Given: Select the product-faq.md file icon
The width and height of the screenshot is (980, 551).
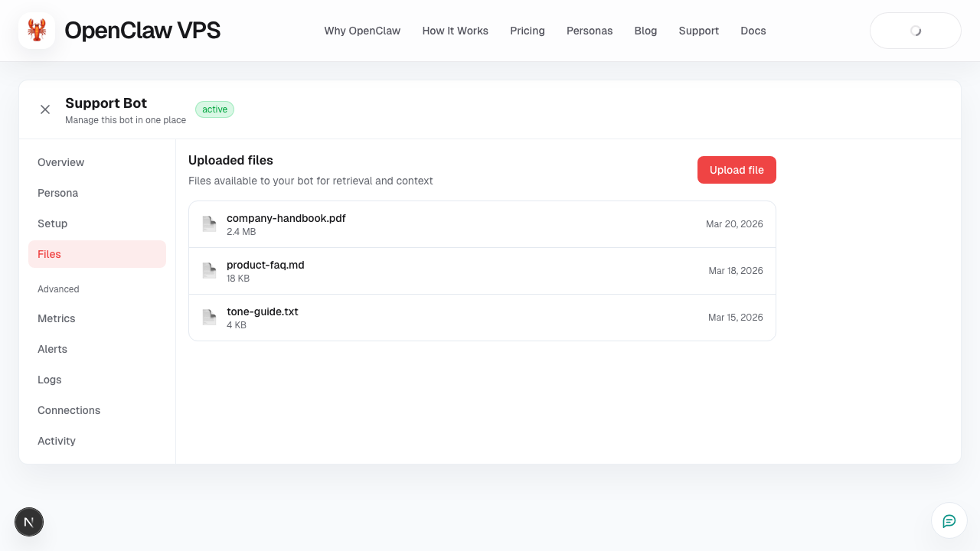Looking at the screenshot, I should tap(209, 270).
